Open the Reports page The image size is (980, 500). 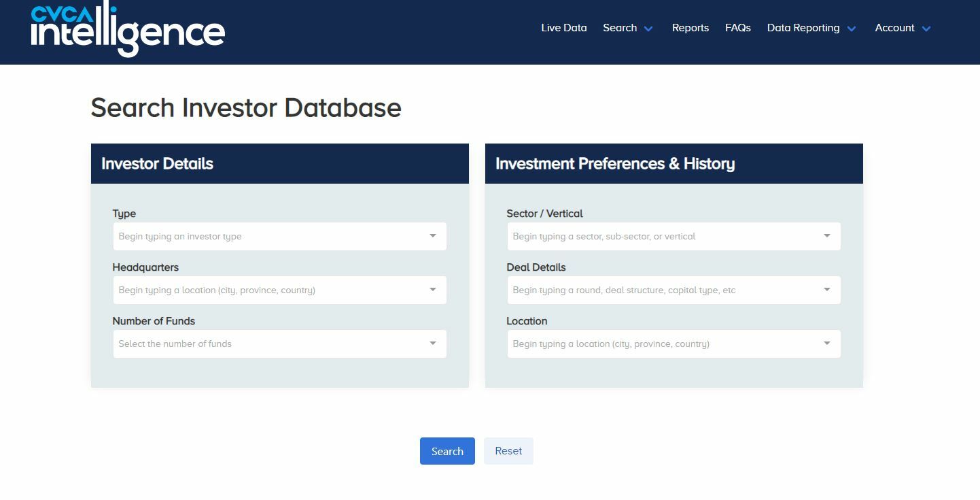[690, 28]
